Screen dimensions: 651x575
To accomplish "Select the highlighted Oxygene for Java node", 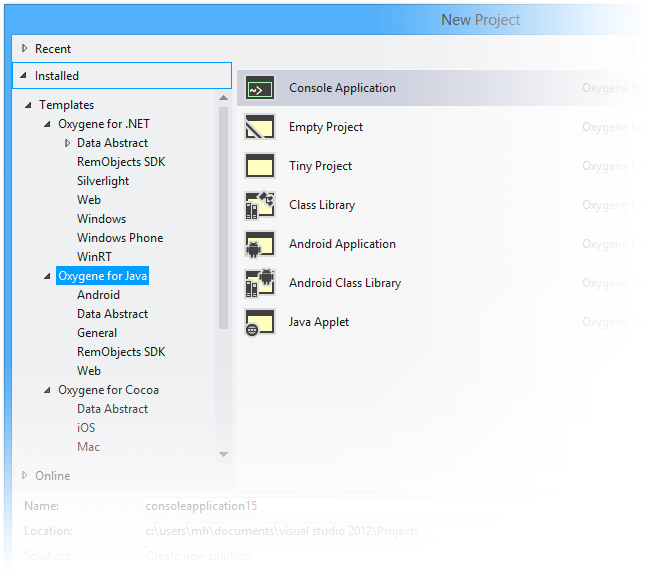I will click(x=103, y=276).
